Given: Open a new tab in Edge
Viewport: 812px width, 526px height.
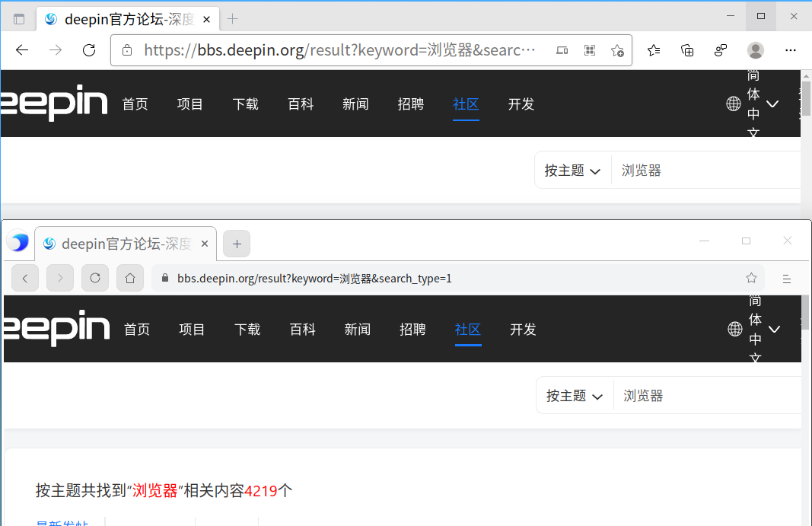Looking at the screenshot, I should click(x=233, y=19).
